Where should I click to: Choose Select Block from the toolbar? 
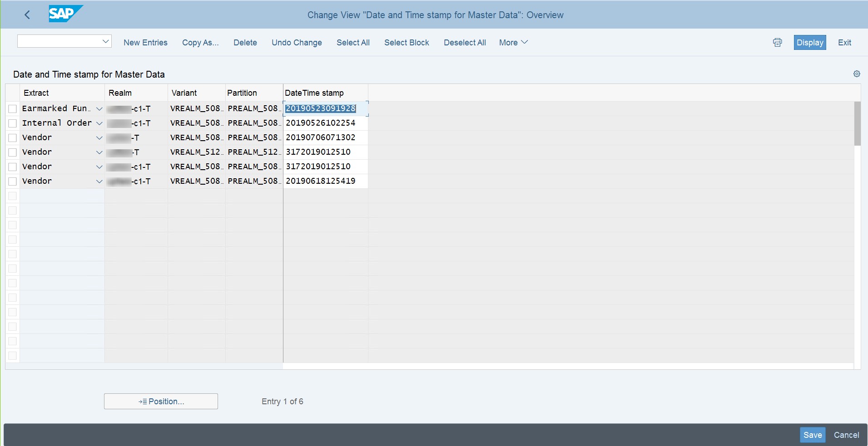[407, 42]
